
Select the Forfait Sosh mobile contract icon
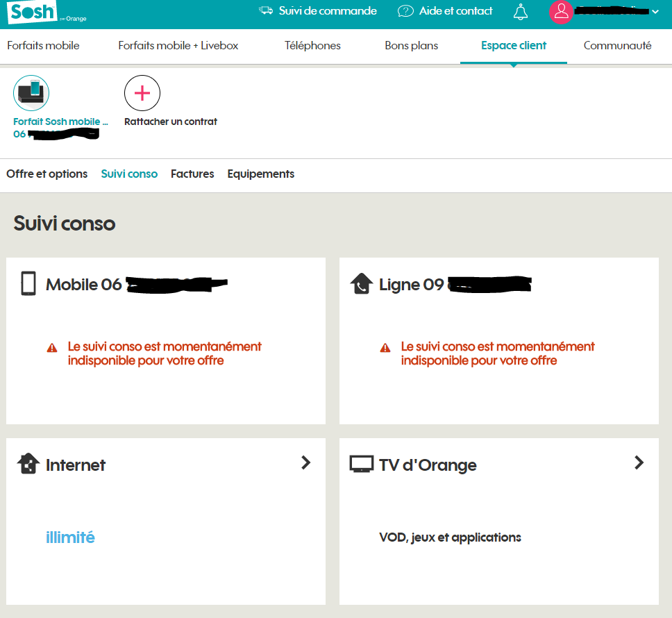tap(31, 93)
